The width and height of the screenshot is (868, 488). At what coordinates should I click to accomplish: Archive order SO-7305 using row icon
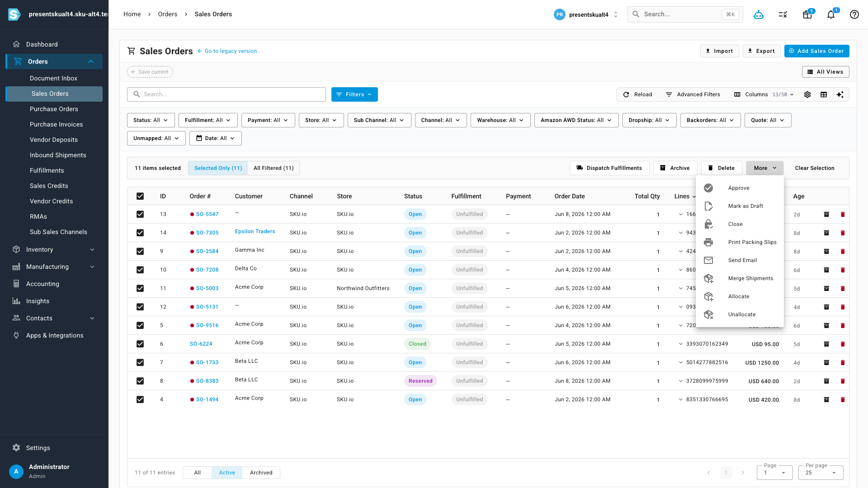pos(826,233)
